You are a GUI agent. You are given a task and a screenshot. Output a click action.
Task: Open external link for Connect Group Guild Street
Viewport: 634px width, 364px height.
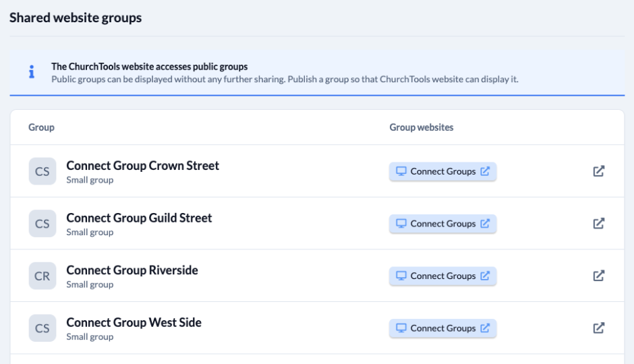pos(598,223)
